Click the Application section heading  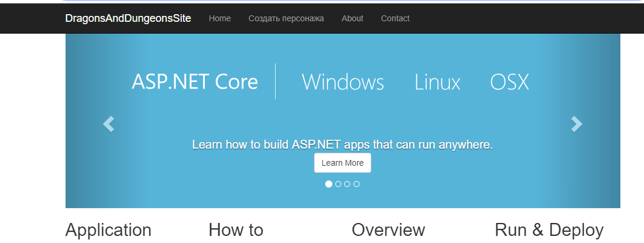[108, 230]
